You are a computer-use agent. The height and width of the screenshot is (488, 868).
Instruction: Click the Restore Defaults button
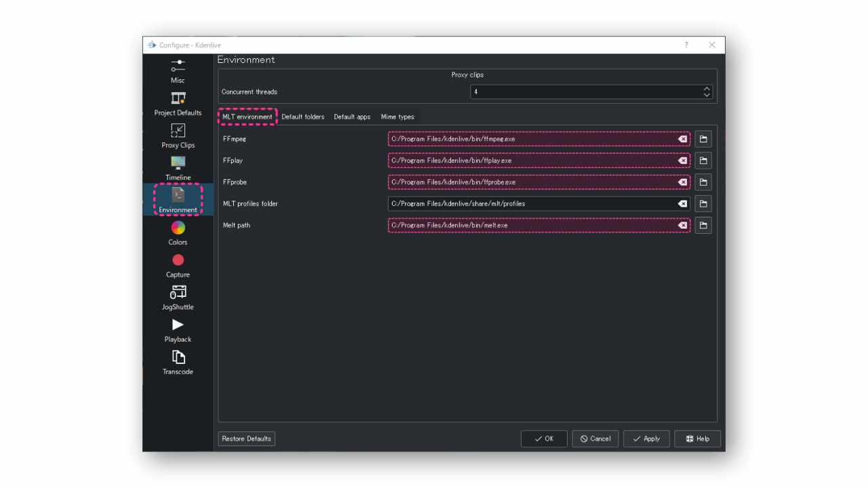246,439
